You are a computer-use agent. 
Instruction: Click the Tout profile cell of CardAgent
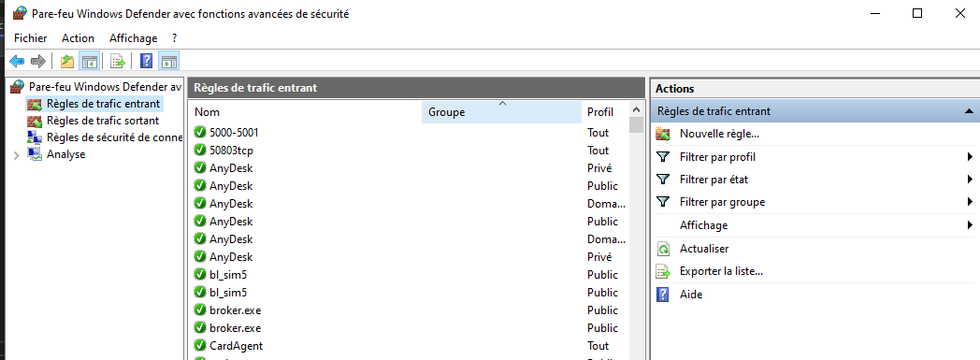[598, 346]
